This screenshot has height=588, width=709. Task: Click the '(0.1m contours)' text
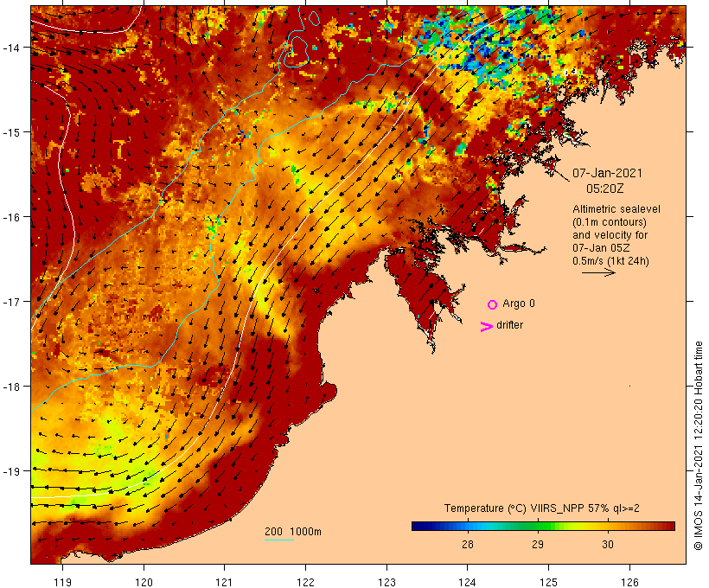[x=610, y=222]
